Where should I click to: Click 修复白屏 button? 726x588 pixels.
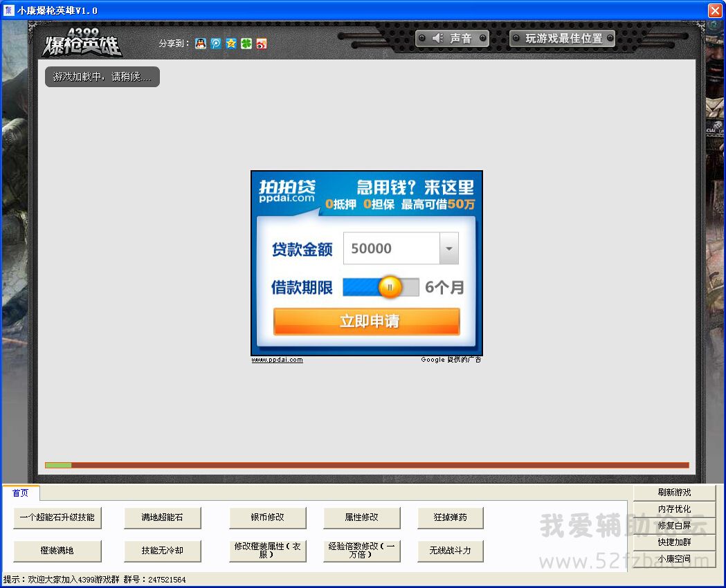(x=675, y=526)
